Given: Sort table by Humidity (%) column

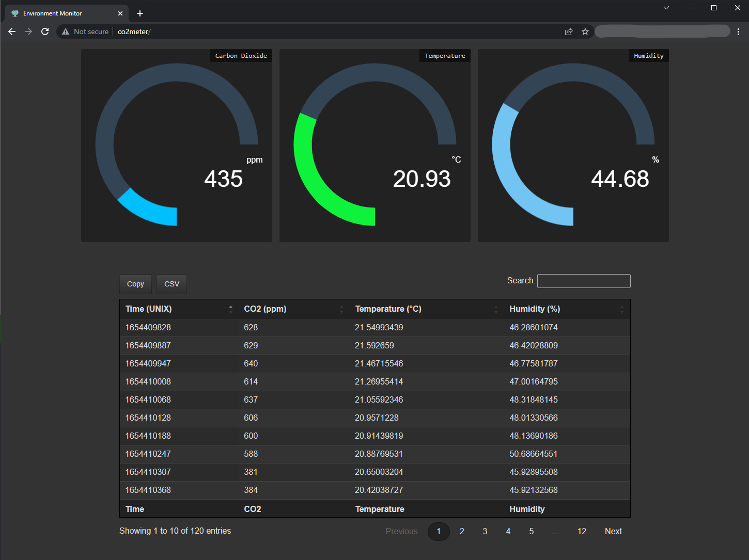Looking at the screenshot, I should (567, 309).
